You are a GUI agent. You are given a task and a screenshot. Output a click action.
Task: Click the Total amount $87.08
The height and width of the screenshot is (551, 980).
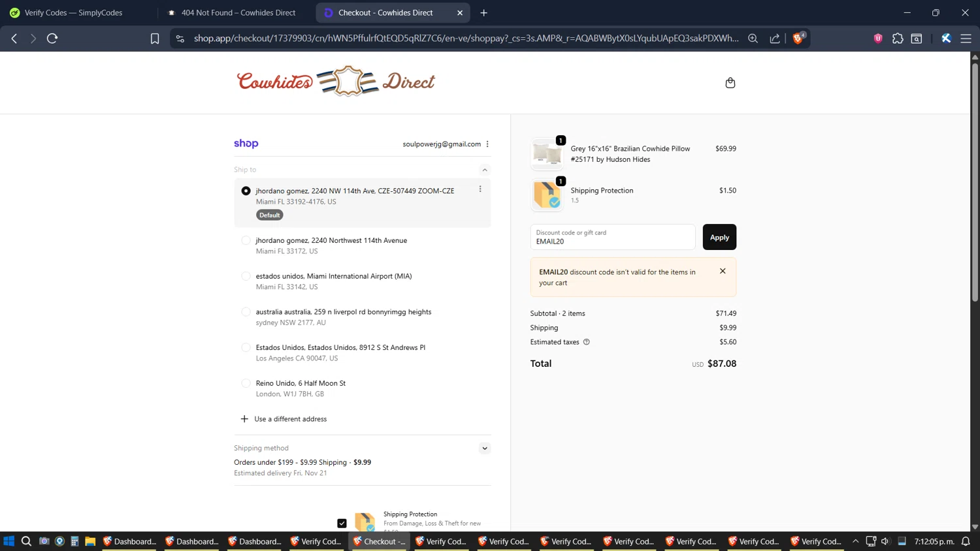pyautogui.click(x=722, y=364)
